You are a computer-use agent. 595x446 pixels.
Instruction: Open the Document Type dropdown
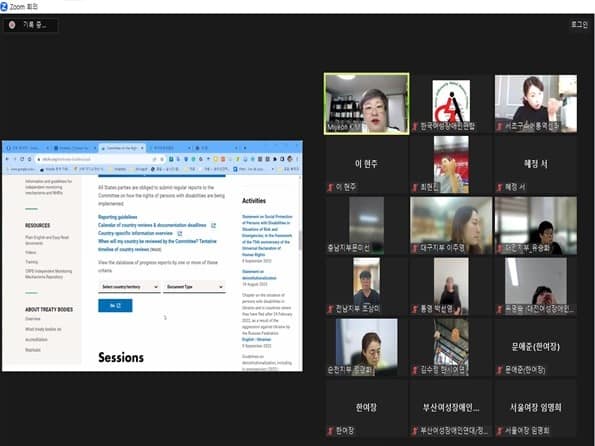point(194,287)
